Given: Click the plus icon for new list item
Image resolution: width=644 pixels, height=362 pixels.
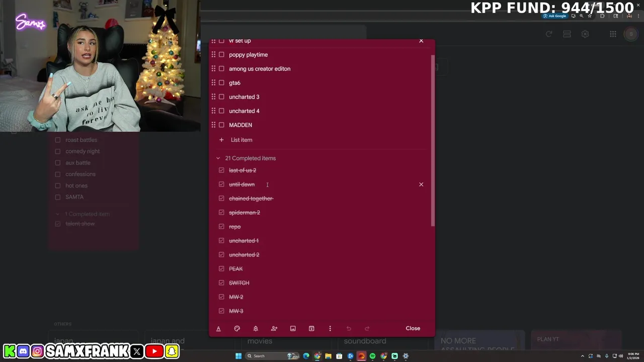Looking at the screenshot, I should [221, 140].
